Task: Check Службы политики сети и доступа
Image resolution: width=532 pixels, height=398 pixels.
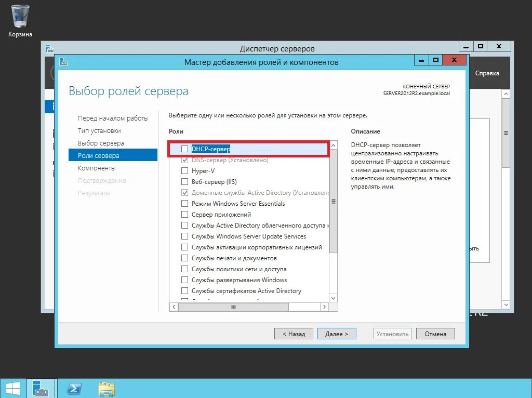Action: click(x=184, y=269)
